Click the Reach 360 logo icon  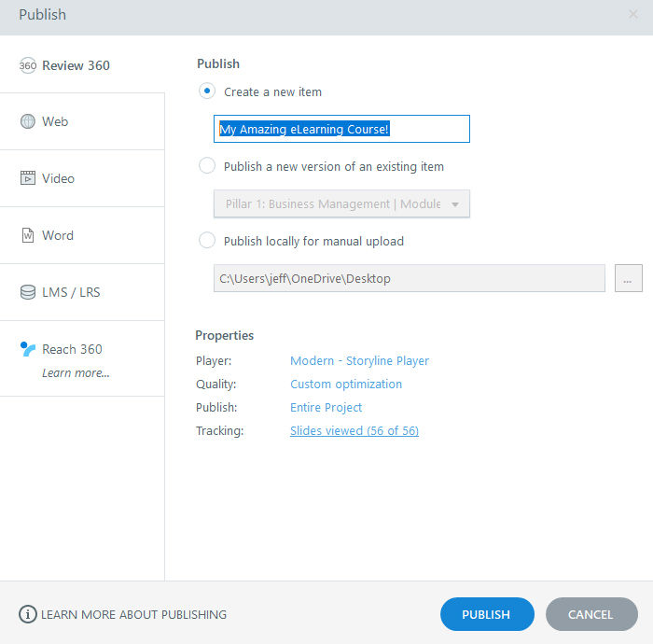[x=28, y=349]
